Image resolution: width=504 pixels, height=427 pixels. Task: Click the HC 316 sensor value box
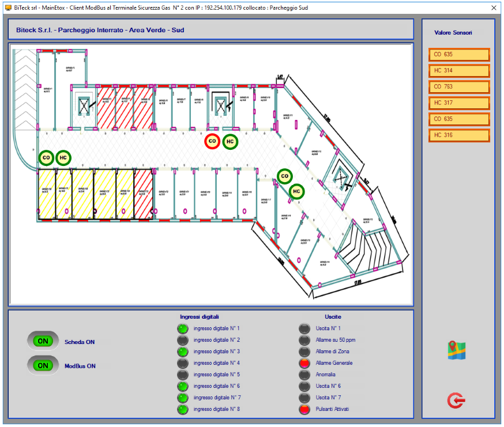pos(459,135)
